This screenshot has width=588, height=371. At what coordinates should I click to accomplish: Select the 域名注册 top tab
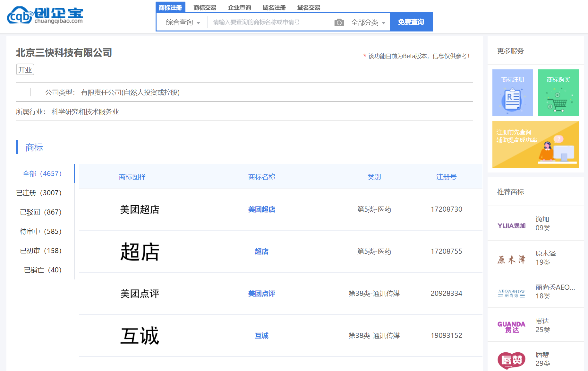coord(274,7)
